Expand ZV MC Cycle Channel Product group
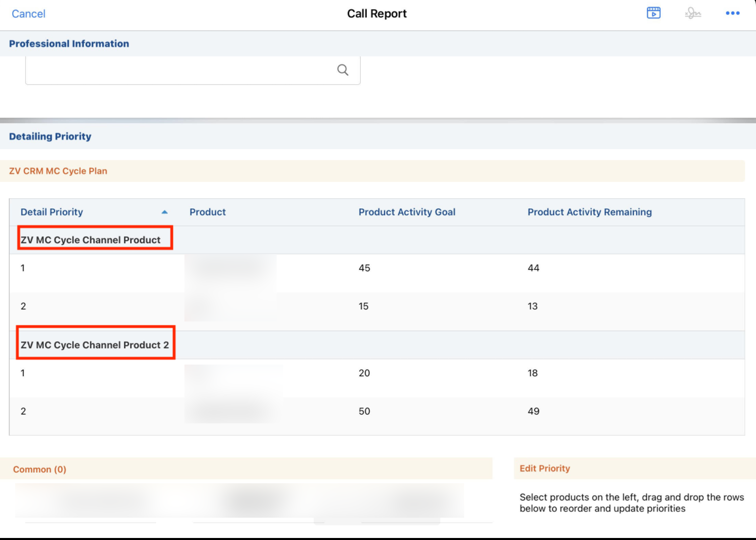Image resolution: width=756 pixels, height=540 pixels. point(91,240)
